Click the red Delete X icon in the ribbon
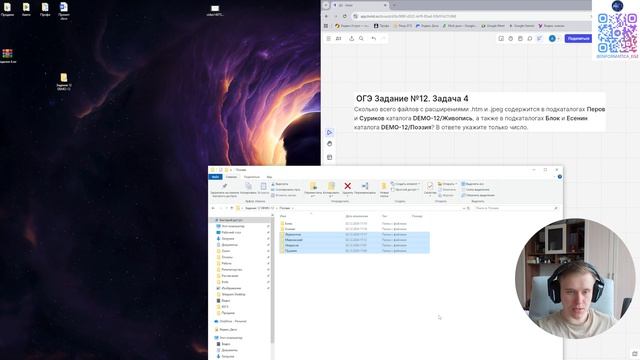Screen dimensions: 640x360 click(347, 186)
